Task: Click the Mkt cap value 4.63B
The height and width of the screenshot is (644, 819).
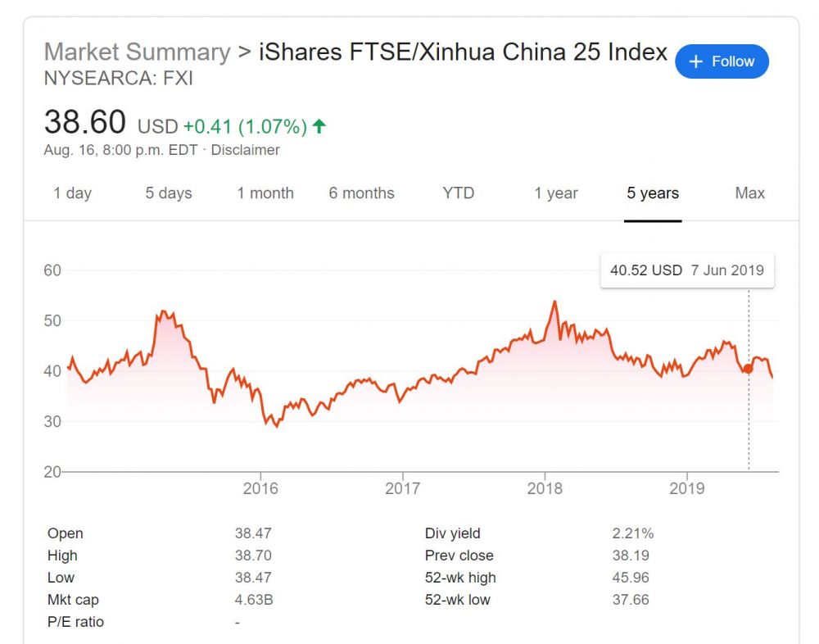Action: click(254, 600)
